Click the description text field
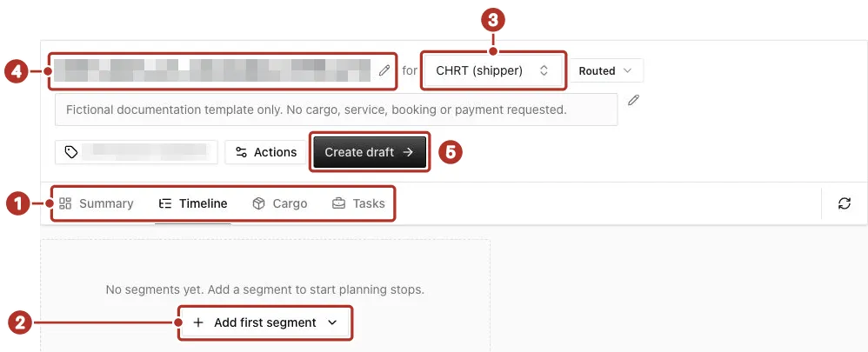Viewport: 868px width, 352px height. [336, 110]
